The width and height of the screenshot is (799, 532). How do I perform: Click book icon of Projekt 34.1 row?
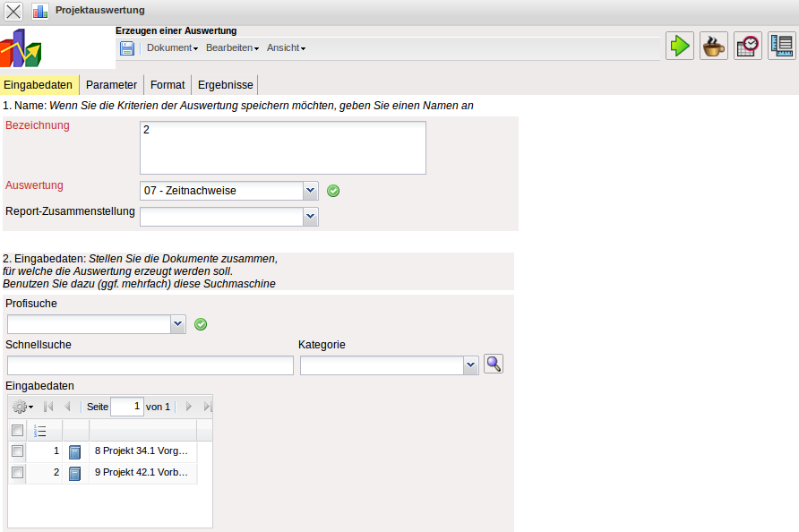75,451
